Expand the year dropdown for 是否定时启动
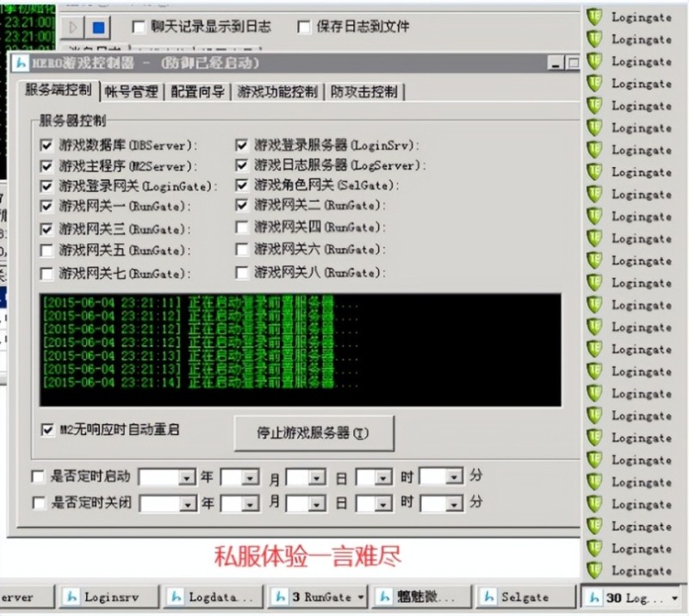The height and width of the screenshot is (616, 689). [x=186, y=476]
